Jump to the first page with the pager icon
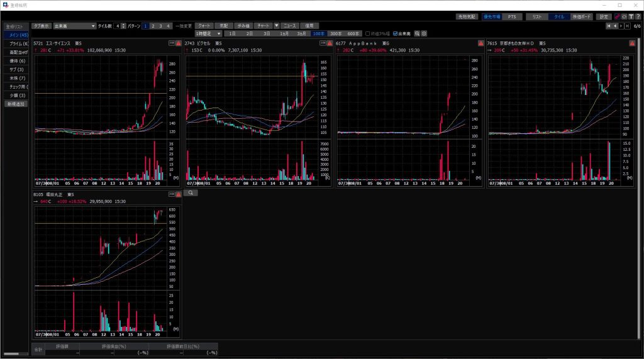Screen dimensions: 644x359 [609, 26]
